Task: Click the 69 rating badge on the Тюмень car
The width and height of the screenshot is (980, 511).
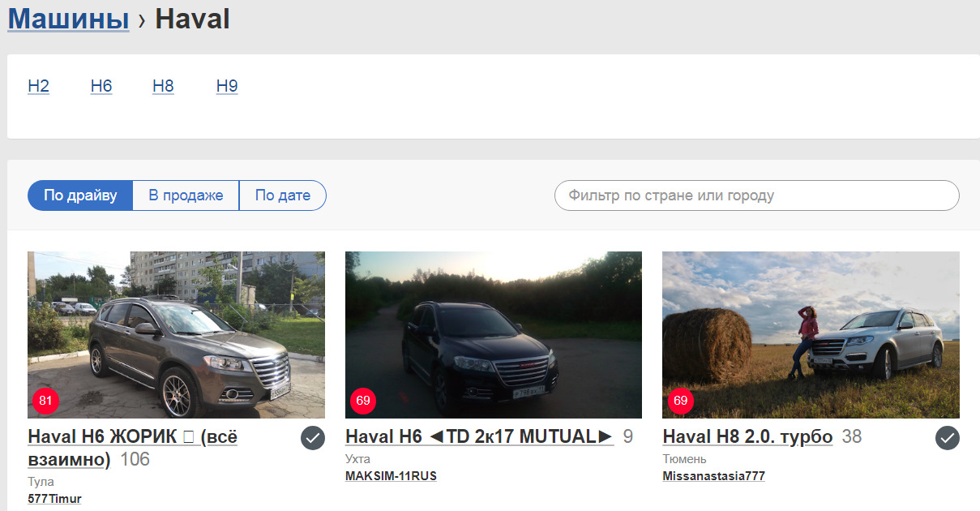Action: [x=680, y=401]
